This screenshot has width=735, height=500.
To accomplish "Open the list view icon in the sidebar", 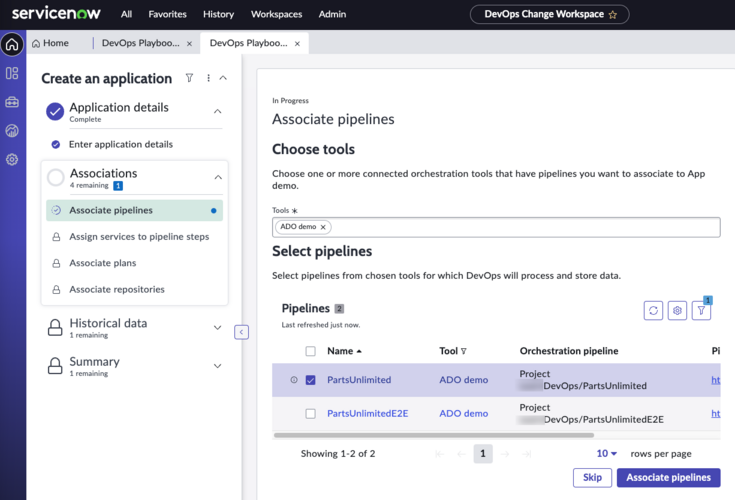I will click(x=12, y=73).
